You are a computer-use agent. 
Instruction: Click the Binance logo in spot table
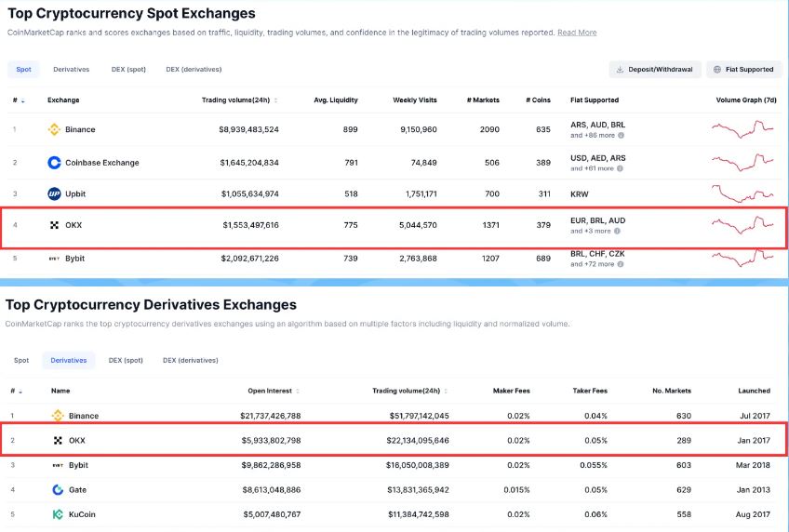[54, 129]
